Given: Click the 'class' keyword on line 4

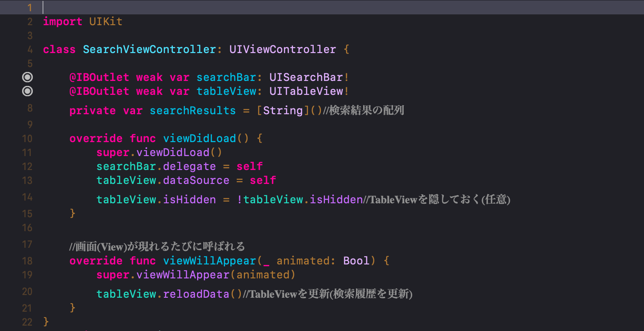Looking at the screenshot, I should pyautogui.click(x=59, y=49).
